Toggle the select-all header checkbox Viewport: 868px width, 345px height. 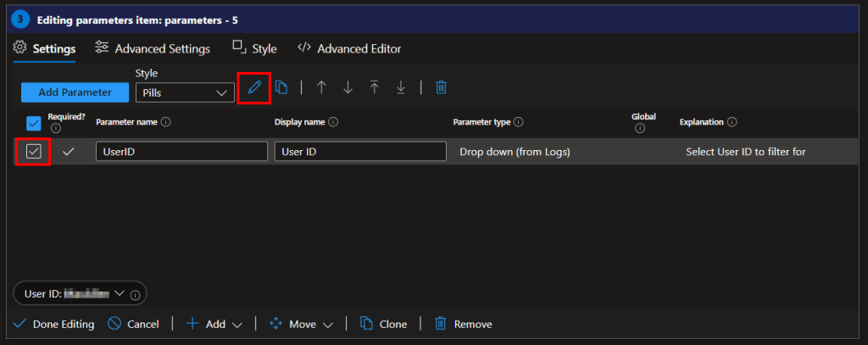(34, 123)
